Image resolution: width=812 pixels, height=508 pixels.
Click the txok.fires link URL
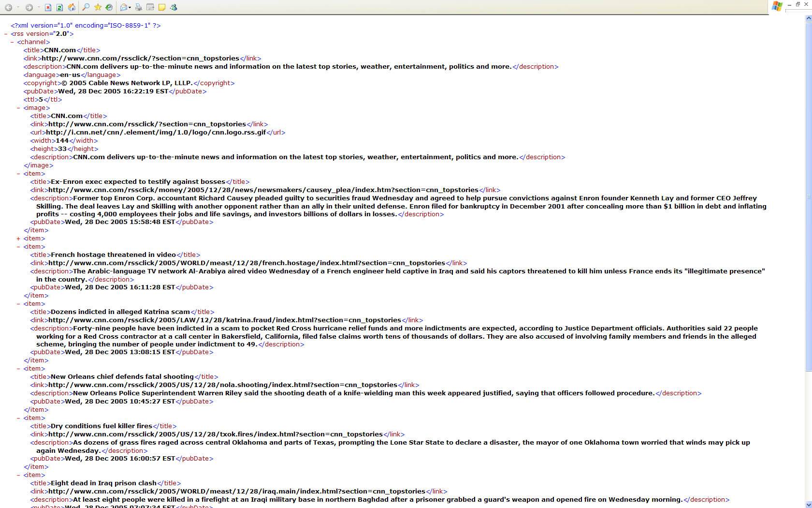216,434
